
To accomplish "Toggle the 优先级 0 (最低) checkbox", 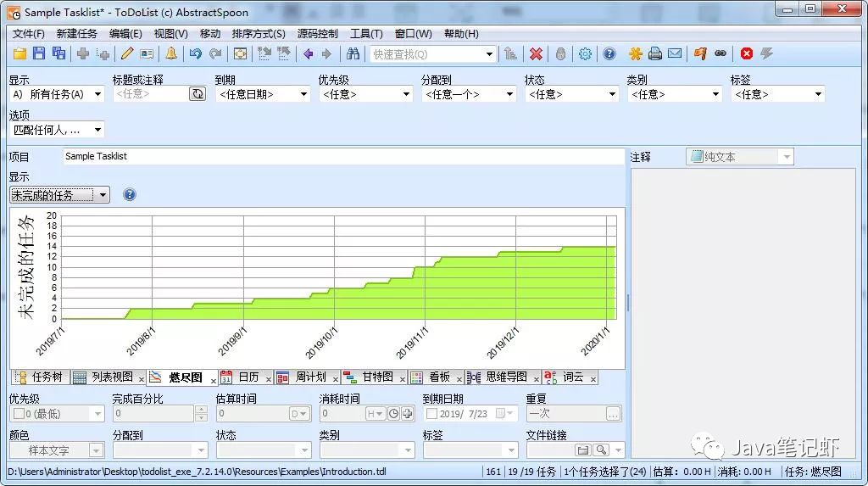I will pyautogui.click(x=19, y=413).
